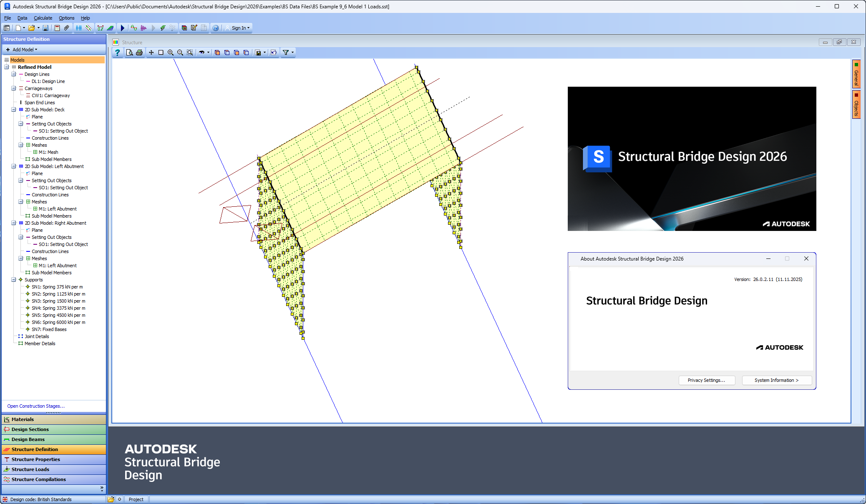Viewport: 866px width, 504px height.
Task: Switch to the Project tab at bottom
Action: tap(136, 499)
